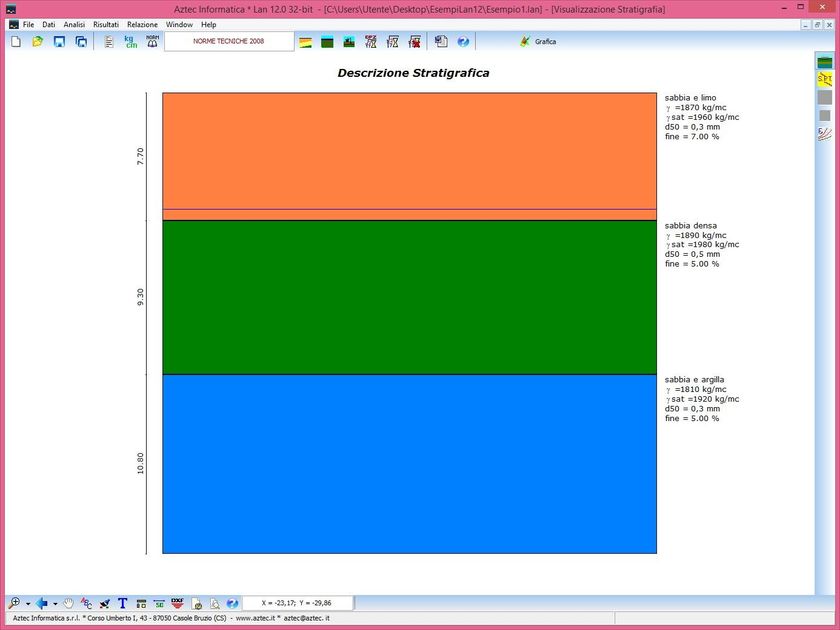
Task: Select the help globe icon in top toolbar
Action: click(463, 41)
